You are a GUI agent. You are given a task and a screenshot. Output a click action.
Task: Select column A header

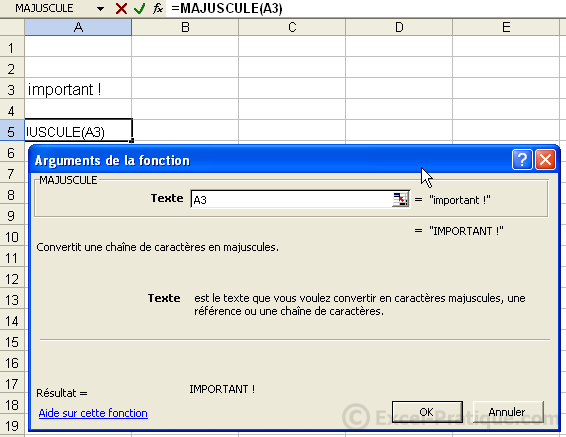pyautogui.click(x=78, y=27)
